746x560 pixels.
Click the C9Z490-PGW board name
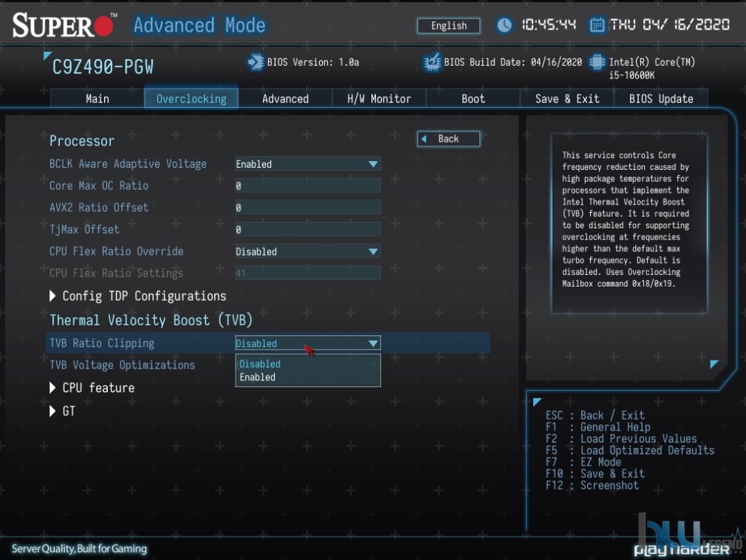coord(103,67)
